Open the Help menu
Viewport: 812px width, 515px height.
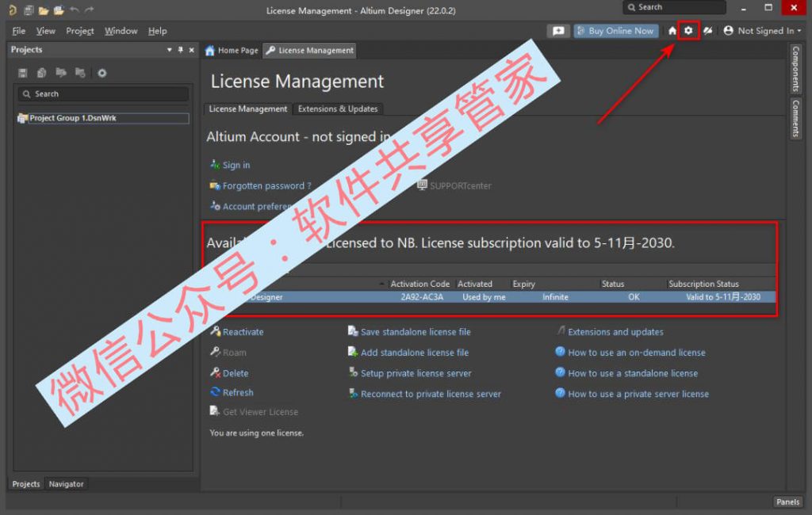tap(158, 31)
